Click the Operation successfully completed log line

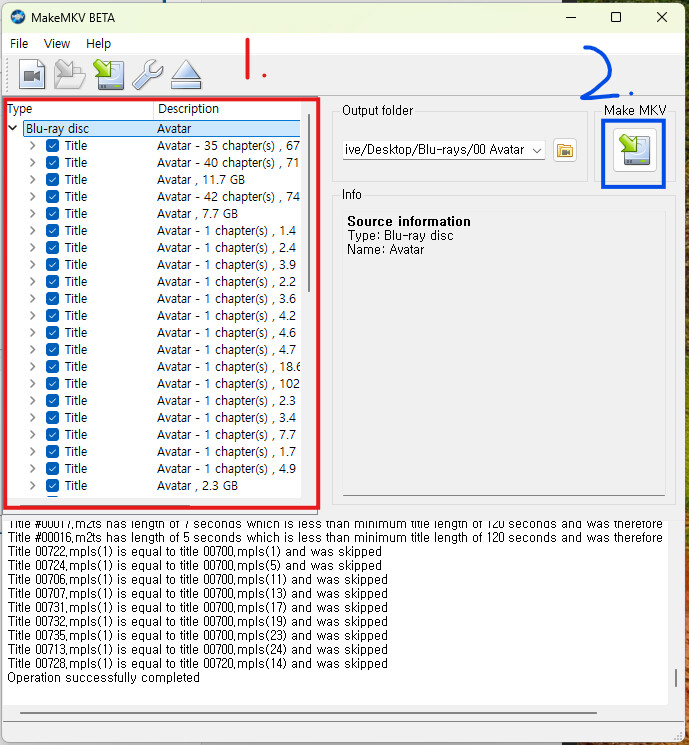coord(103,678)
